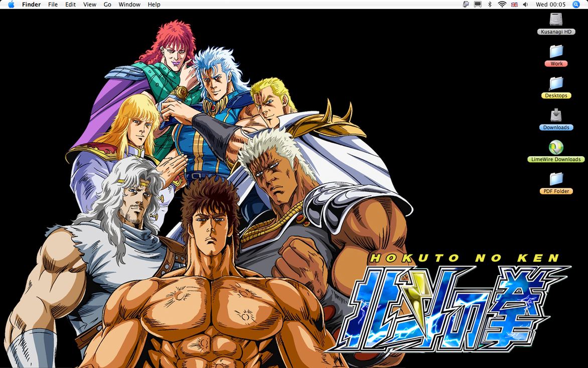Image resolution: width=588 pixels, height=368 pixels.
Task: Select the LimeWire Downloads icon
Action: tap(556, 148)
